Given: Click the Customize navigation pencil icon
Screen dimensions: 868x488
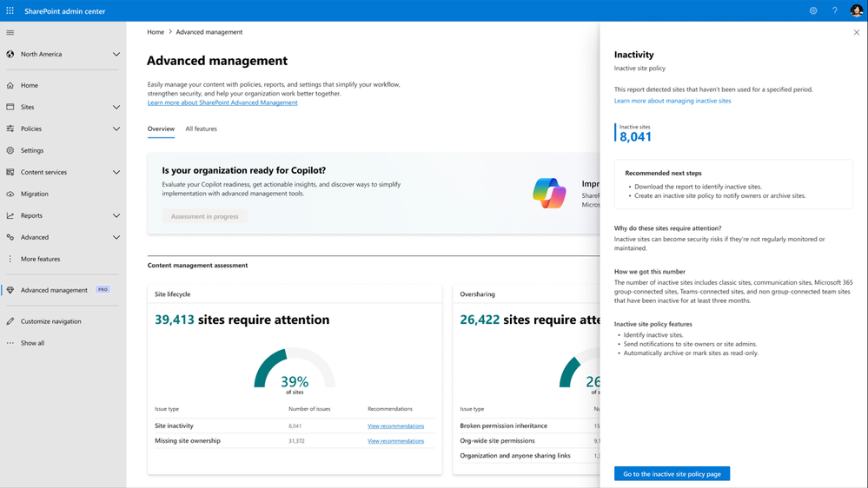Looking at the screenshot, I should click(10, 321).
